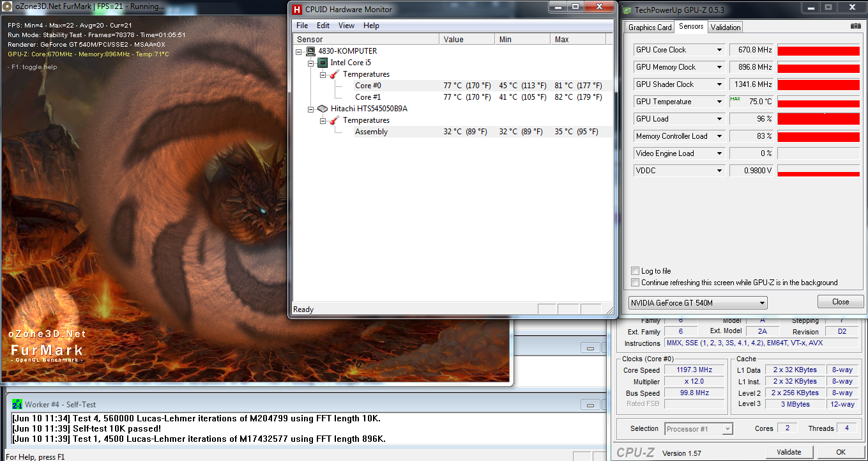Collapse Temperatures under Hitachi drive
This screenshot has height=461, width=868.
click(x=323, y=120)
